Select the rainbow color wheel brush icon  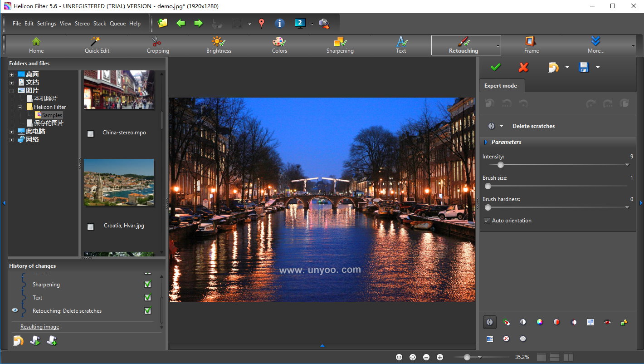coord(540,322)
